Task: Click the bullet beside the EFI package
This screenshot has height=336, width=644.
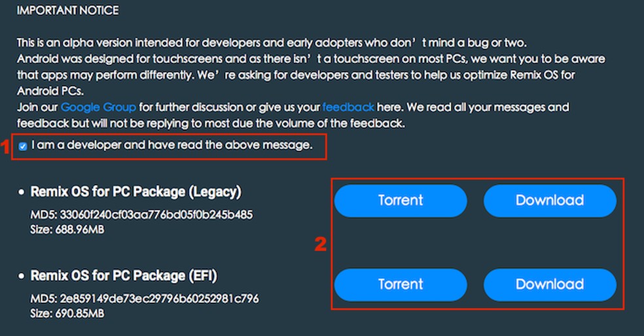Action: click(x=22, y=276)
